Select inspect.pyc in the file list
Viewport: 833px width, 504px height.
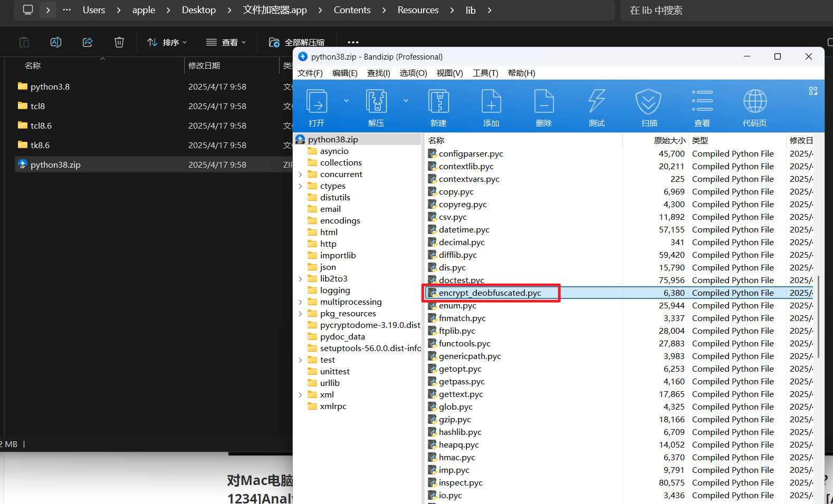[461, 483]
